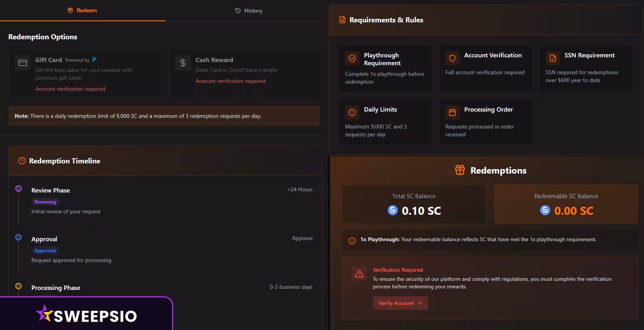Click 'Request approved for processing' text
Viewport: 644px width, 330px height.
pos(71,260)
